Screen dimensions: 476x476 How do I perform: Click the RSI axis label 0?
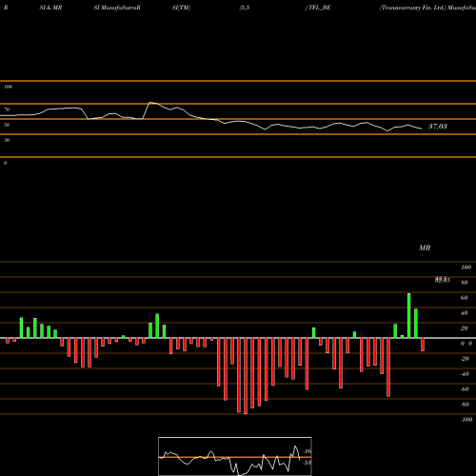point(5,163)
